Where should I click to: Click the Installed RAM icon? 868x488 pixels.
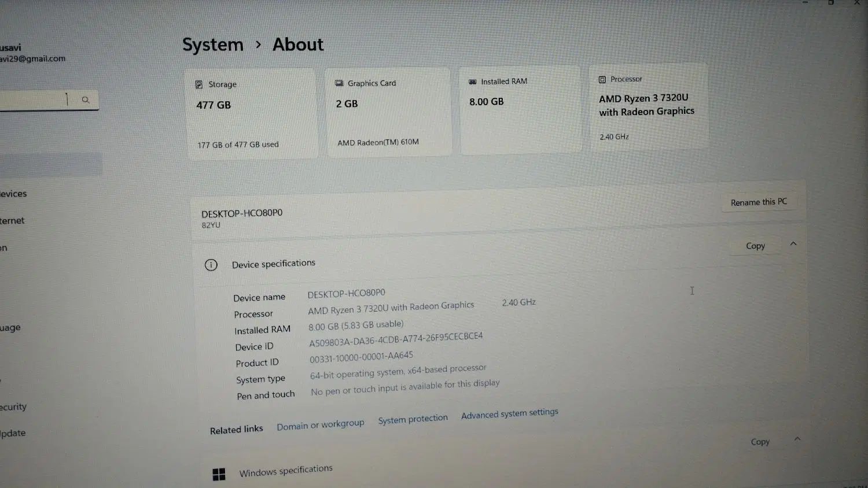[x=472, y=82]
